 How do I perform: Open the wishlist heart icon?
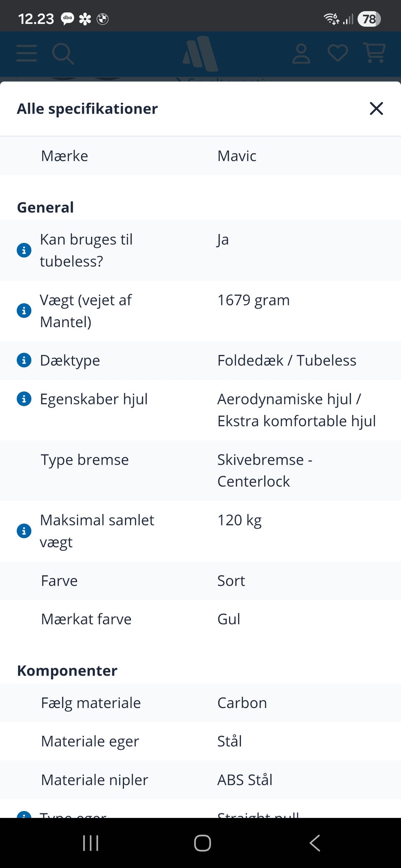tap(338, 53)
